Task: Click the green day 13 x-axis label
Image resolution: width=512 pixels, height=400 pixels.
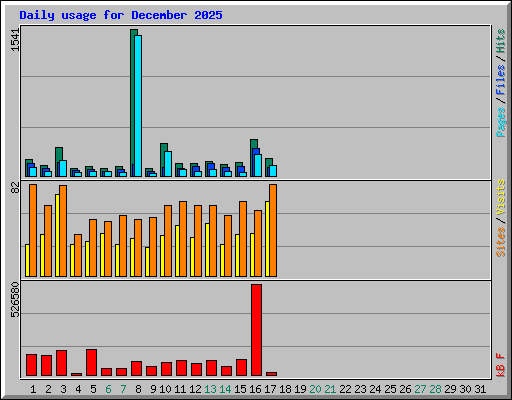Action: coord(210,389)
